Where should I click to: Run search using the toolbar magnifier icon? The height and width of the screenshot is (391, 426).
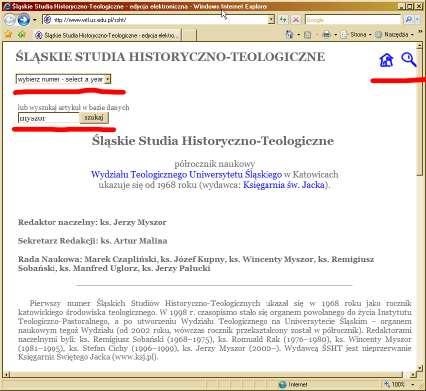tap(409, 20)
